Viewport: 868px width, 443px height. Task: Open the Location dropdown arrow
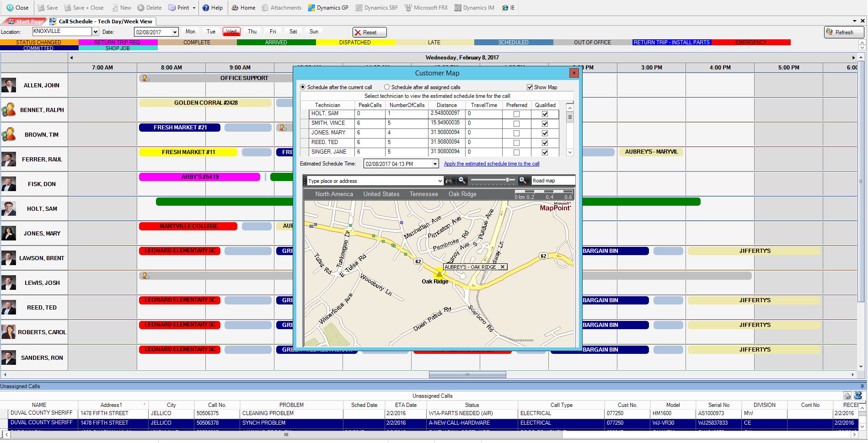click(96, 32)
